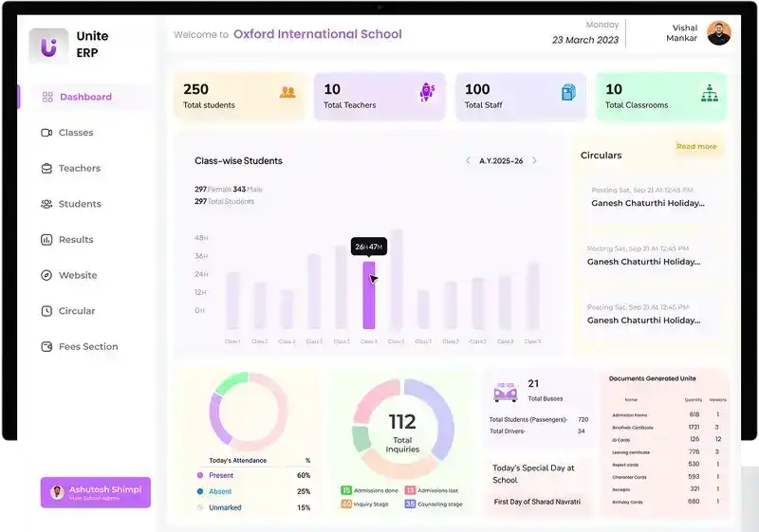This screenshot has width=759, height=532.
Task: Click the bus icon in Total Busses
Action: [x=506, y=392]
